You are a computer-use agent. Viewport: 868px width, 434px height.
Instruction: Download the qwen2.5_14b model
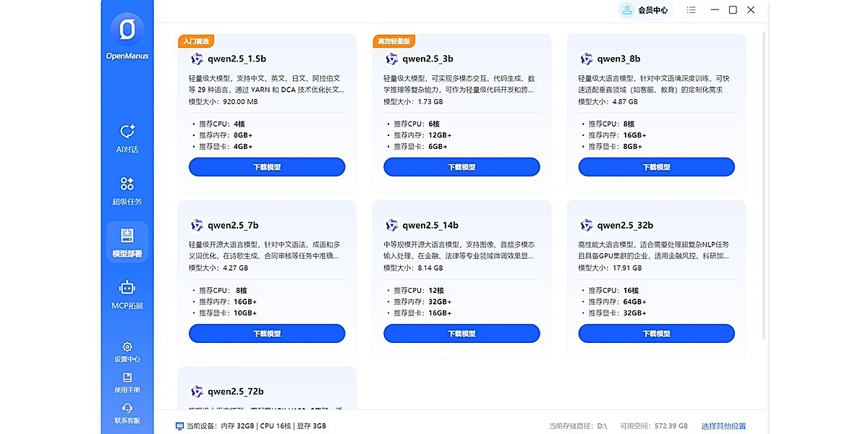[461, 333]
